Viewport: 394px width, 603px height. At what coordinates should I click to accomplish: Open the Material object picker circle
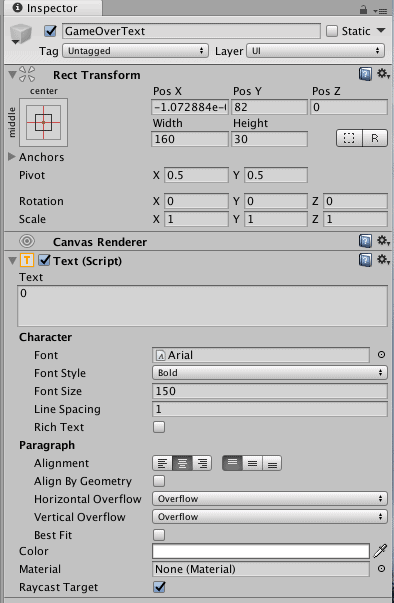(381, 569)
